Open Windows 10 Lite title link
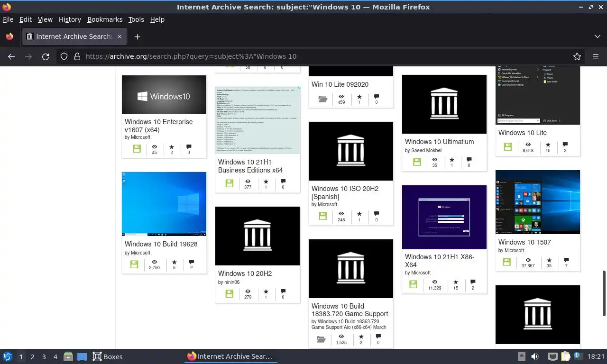The width and height of the screenshot is (607, 364). click(523, 133)
